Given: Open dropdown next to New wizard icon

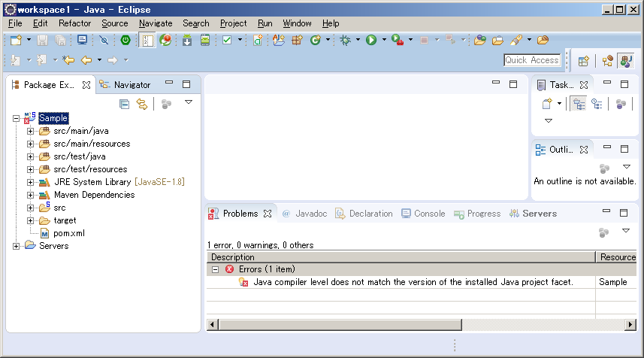Looking at the screenshot, I should [29, 40].
